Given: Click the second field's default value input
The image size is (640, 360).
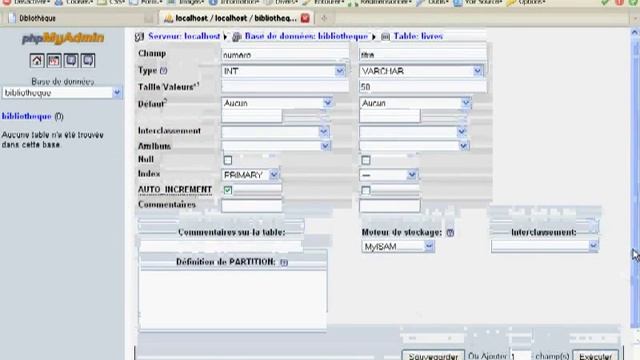Looking at the screenshot, I should [390, 116].
